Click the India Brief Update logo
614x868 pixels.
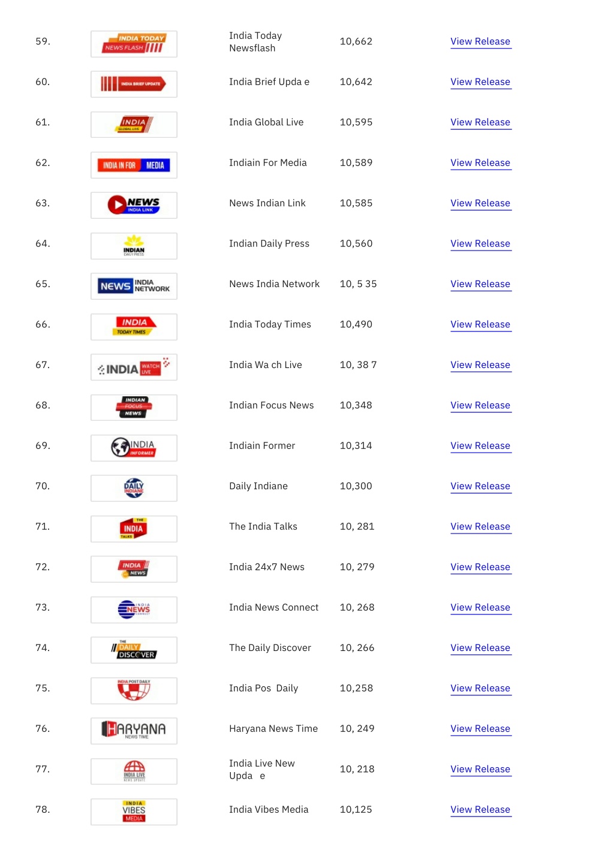point(134,84)
